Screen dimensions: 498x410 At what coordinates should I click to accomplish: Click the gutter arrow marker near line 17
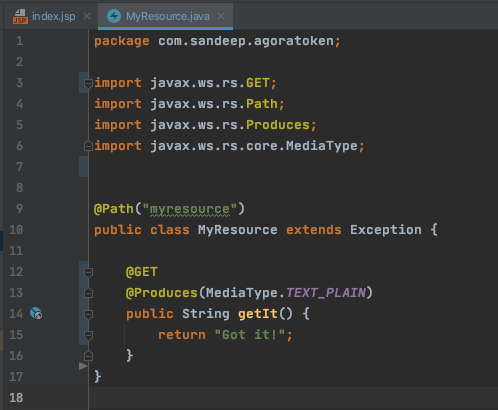(x=83, y=366)
